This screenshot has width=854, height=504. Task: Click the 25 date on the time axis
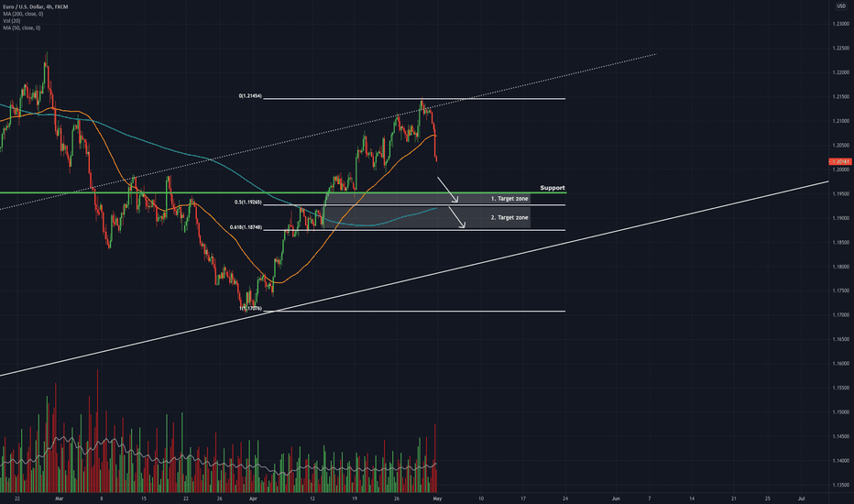pyautogui.click(x=767, y=499)
